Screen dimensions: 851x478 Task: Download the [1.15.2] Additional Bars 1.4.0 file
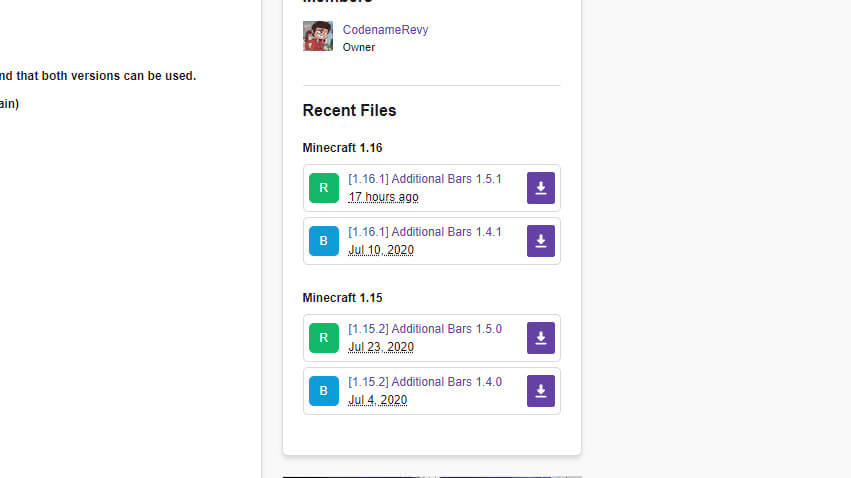click(x=541, y=391)
